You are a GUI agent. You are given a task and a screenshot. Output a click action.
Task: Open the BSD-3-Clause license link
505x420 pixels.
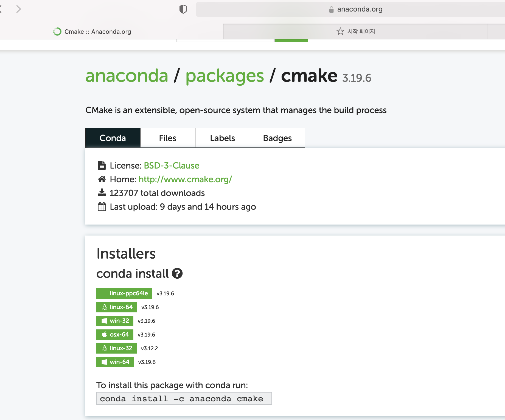[172, 166]
